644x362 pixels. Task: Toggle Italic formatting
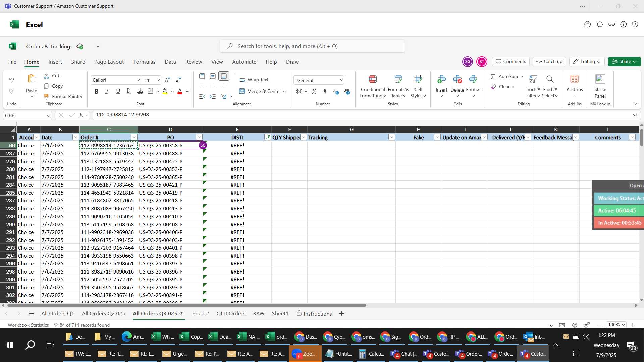pyautogui.click(x=107, y=91)
